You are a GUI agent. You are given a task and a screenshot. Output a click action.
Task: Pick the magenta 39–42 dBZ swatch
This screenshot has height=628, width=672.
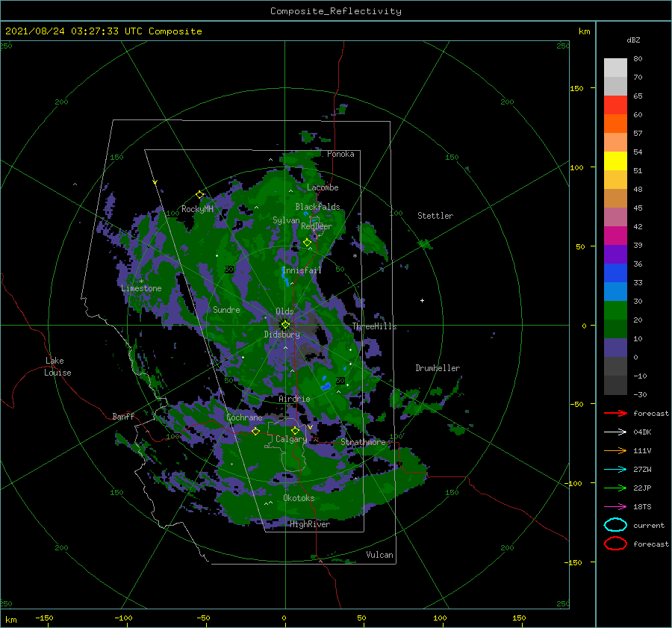coord(615,235)
